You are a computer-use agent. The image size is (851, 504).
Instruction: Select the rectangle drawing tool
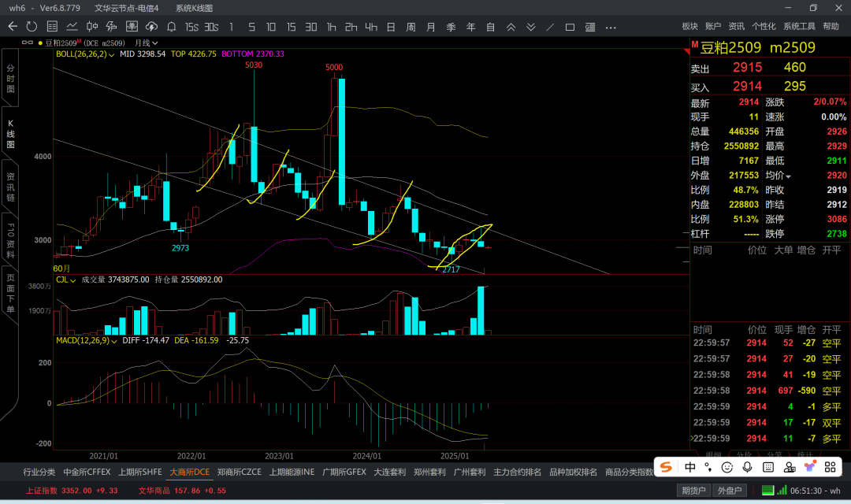(570, 27)
